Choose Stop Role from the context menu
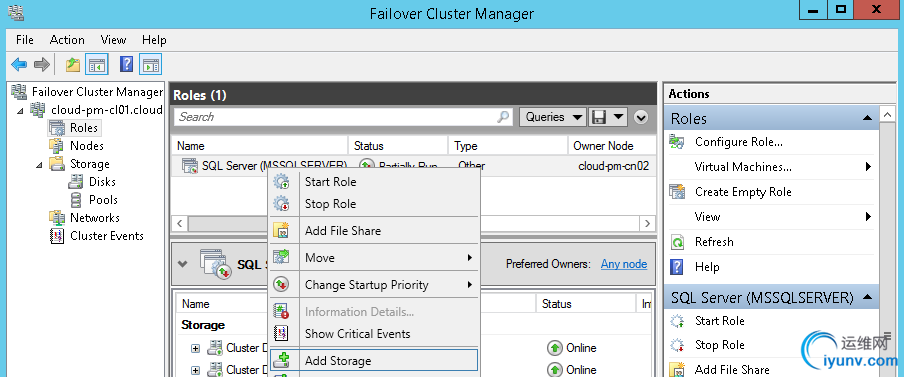904x377 pixels. (x=374, y=204)
